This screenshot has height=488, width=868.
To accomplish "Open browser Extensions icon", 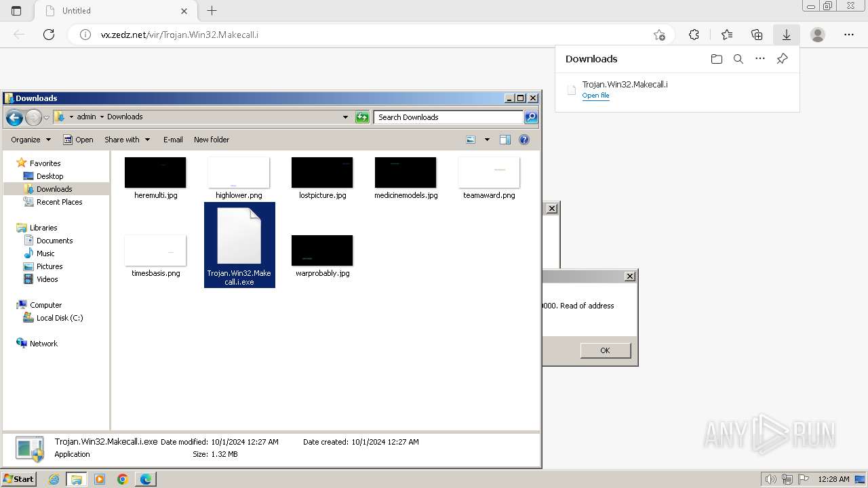I will (x=694, y=35).
